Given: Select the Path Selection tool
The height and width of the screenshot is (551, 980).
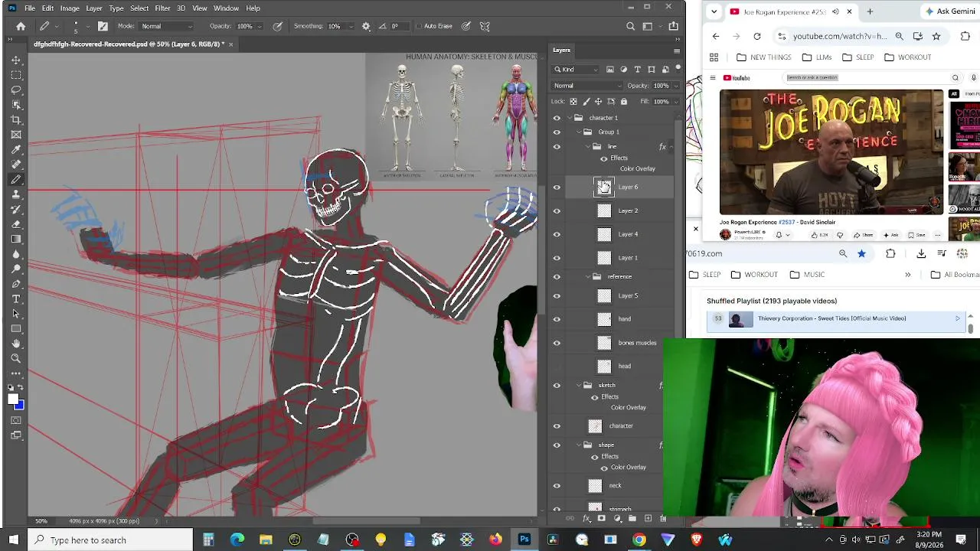Looking at the screenshot, I should 16,314.
